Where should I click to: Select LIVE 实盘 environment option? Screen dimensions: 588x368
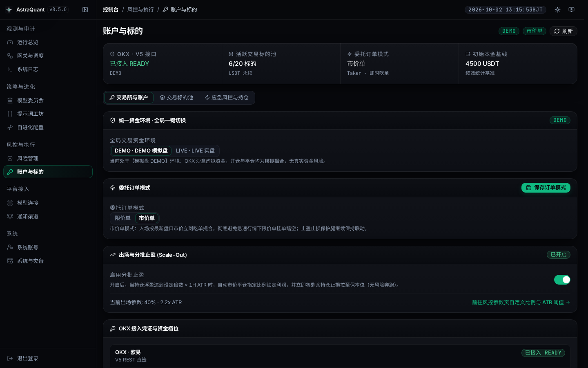coord(195,150)
